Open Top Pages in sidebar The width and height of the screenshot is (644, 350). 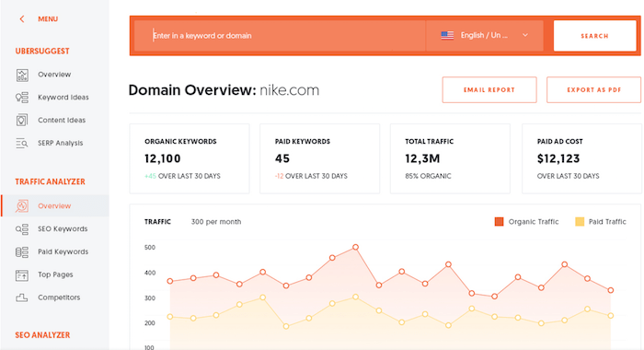(x=55, y=274)
